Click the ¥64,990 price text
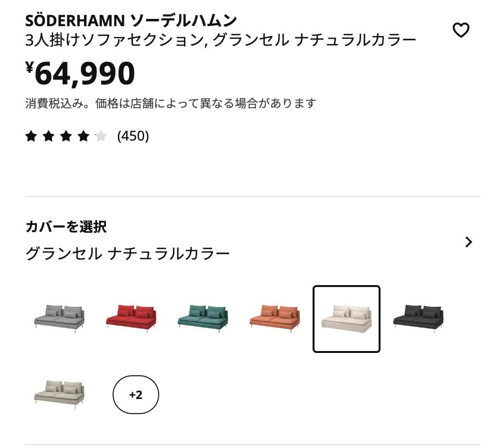This screenshot has height=448, width=498. (80, 74)
